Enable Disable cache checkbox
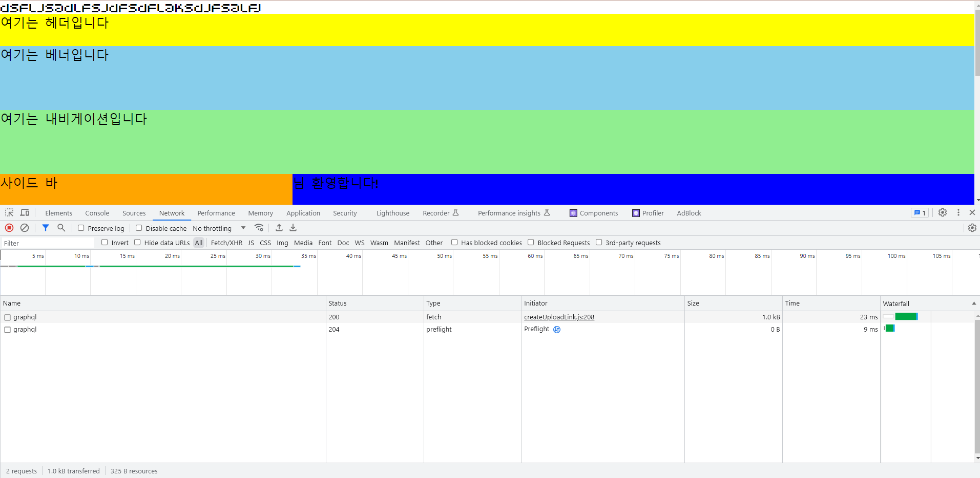This screenshot has height=478, width=980. (139, 228)
